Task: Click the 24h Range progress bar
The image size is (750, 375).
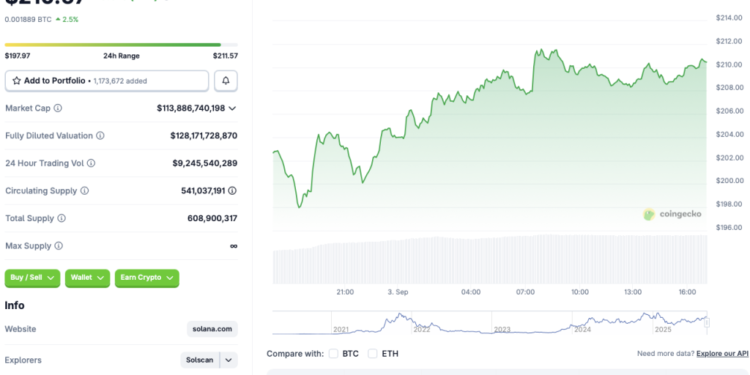Action: click(121, 45)
